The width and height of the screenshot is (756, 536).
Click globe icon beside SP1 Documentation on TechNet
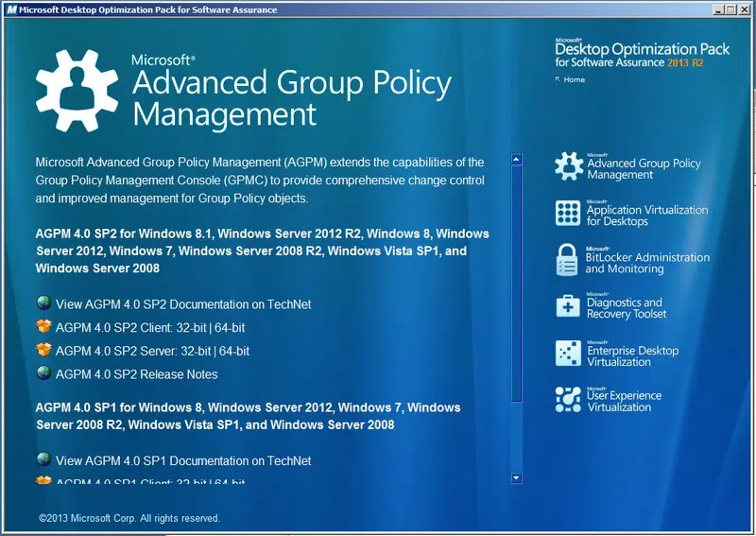43,458
